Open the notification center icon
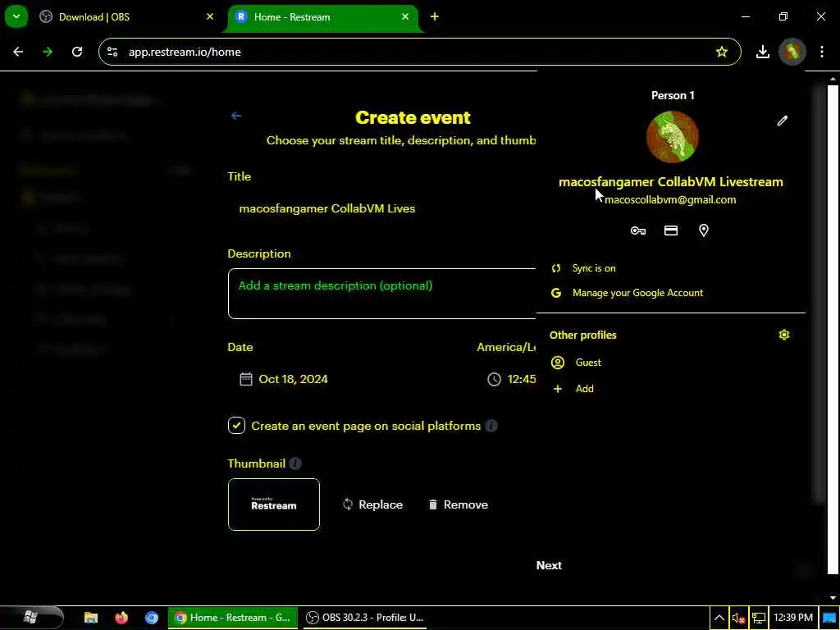Screen dimensions: 840x630 [x=829, y=618]
